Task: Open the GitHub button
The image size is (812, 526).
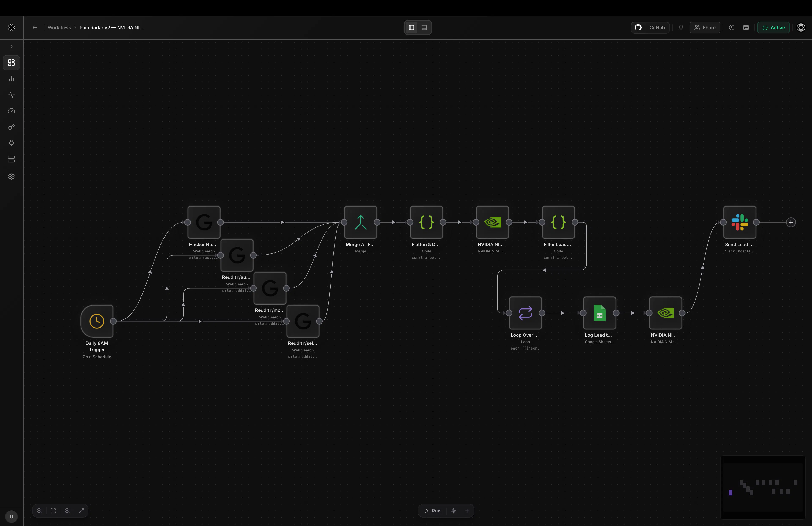Action: click(x=650, y=27)
